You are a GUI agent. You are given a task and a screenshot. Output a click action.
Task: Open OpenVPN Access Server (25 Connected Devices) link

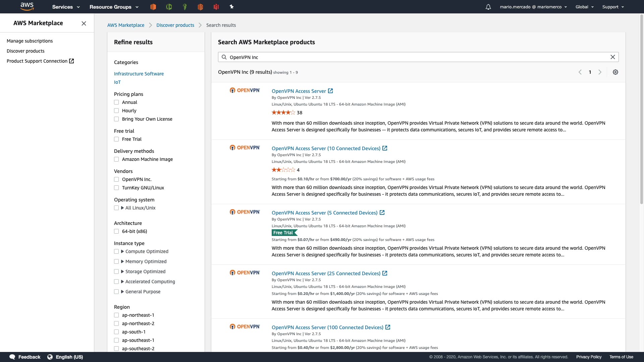[x=326, y=274]
